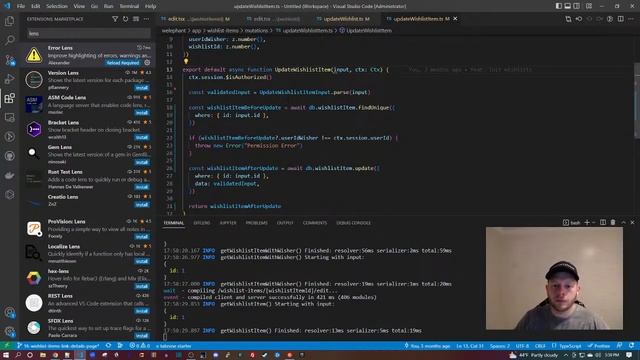
Task: Open Accounts icon in activity bar
Action: tap(9, 313)
